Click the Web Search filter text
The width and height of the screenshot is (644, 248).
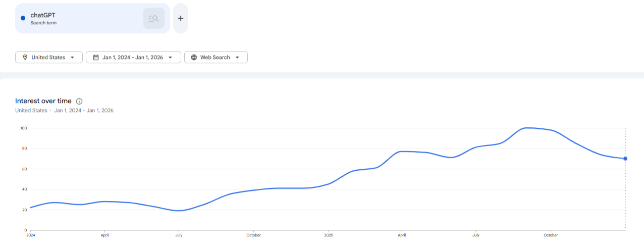click(x=215, y=58)
